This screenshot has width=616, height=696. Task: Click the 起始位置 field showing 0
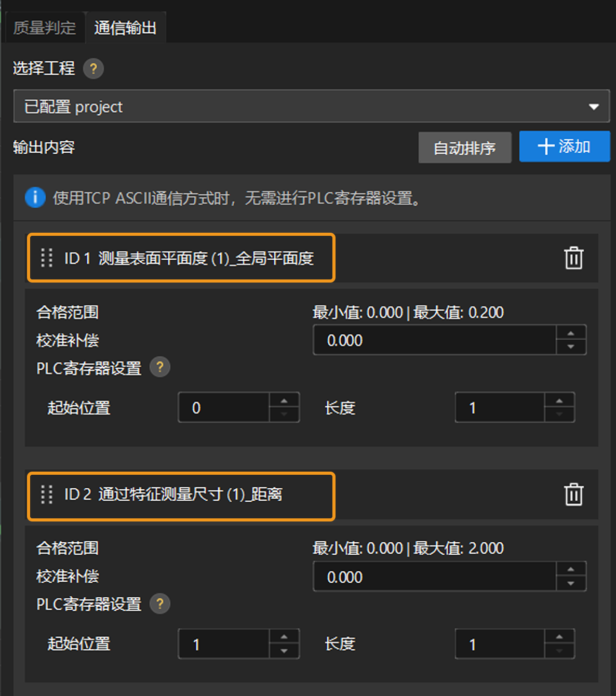pos(224,408)
